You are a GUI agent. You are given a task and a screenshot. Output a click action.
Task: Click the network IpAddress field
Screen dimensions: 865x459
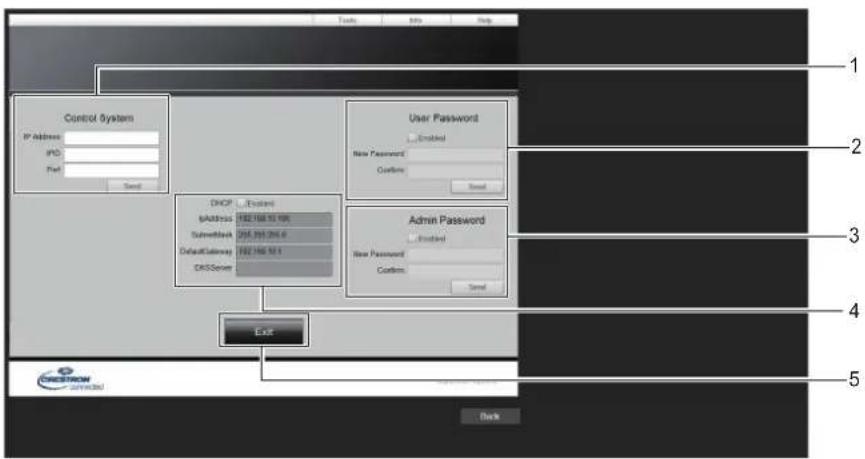284,219
